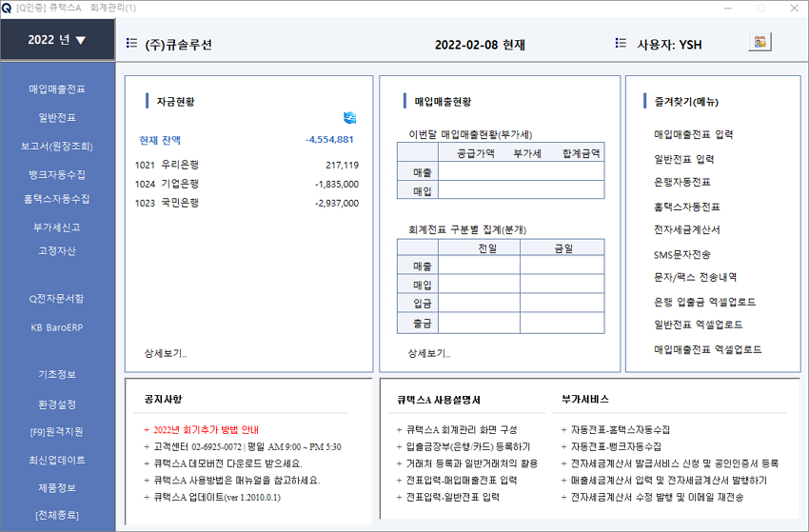Viewport: 809px width, 532px height.
Task: Click [전체종료] in the sidebar
Action: point(57,516)
